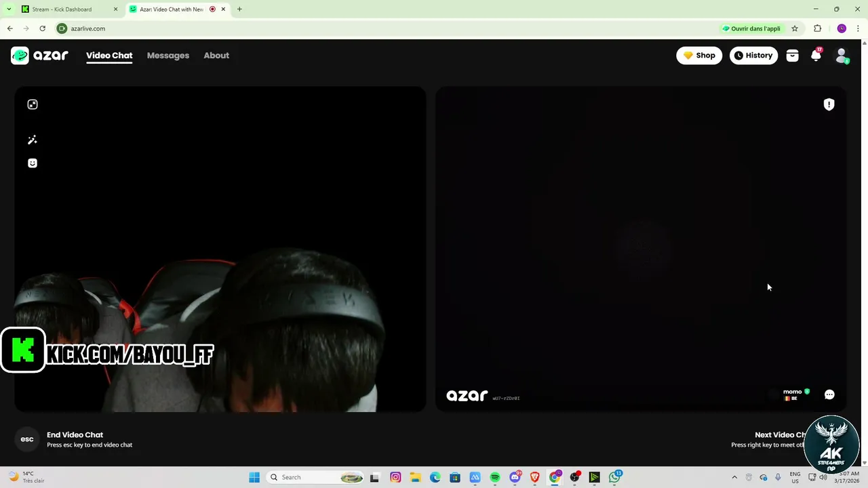
Task: Open Spotify from the taskbar
Action: coord(495,477)
